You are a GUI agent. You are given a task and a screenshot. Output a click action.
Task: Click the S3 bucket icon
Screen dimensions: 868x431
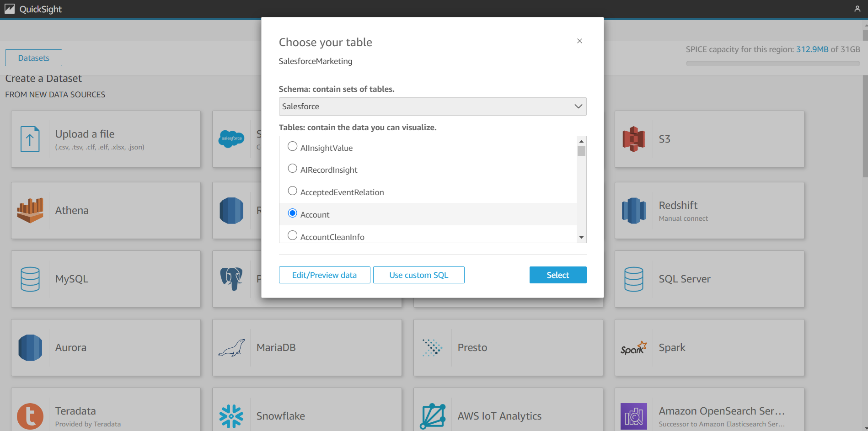coord(634,139)
